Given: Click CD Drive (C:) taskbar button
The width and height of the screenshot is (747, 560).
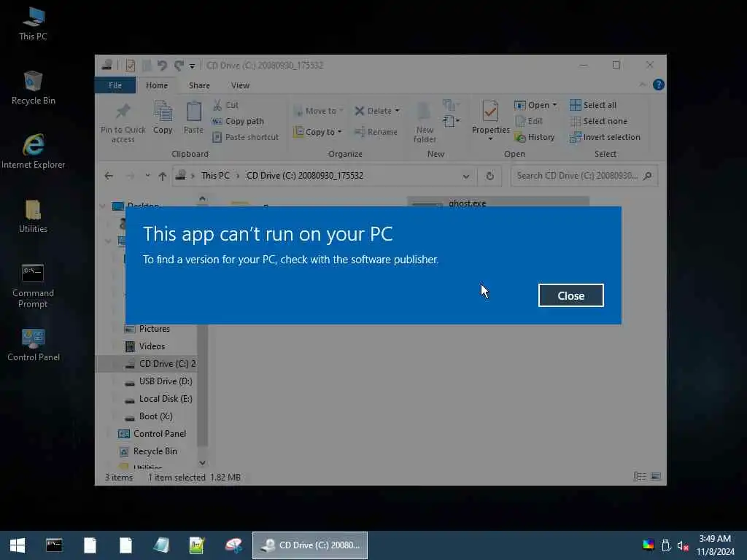Looking at the screenshot, I should pyautogui.click(x=309, y=545).
